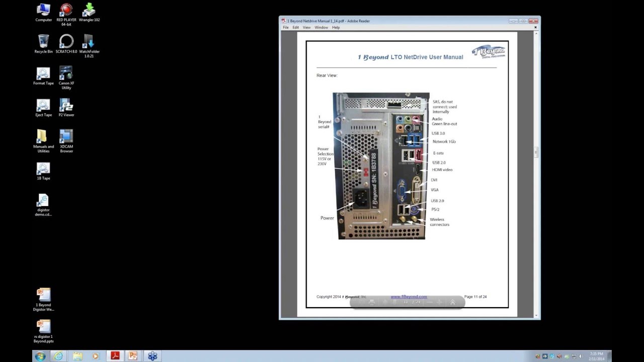Click the 1 Beyond logo in page header
The width and height of the screenshot is (644, 362).
click(489, 52)
